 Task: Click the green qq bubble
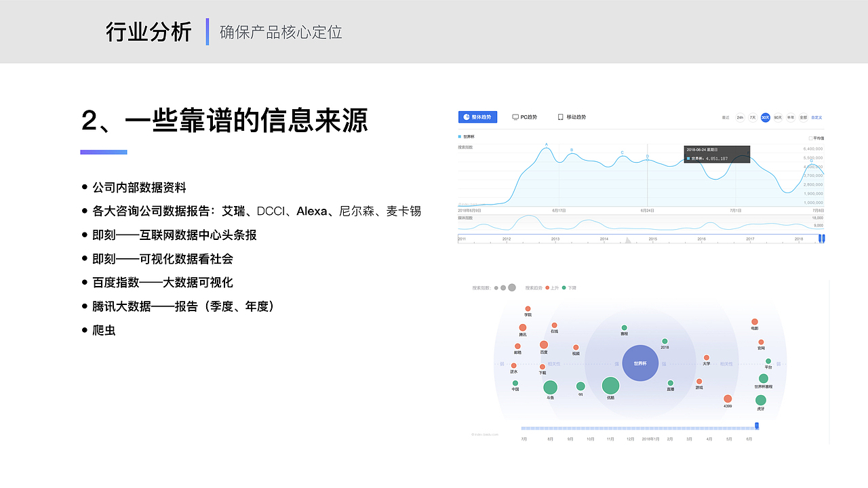coord(580,386)
